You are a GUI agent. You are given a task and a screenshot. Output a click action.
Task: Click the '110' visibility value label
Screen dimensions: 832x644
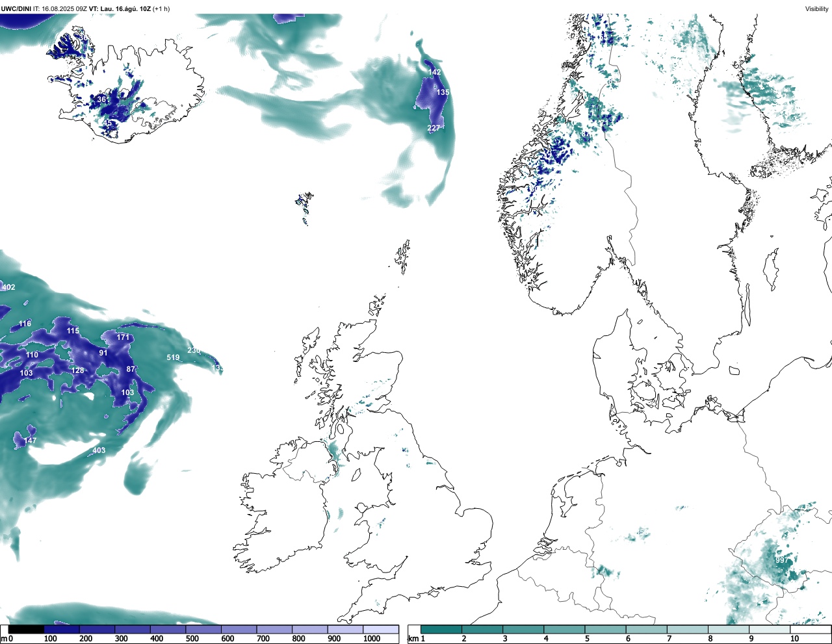(32, 355)
